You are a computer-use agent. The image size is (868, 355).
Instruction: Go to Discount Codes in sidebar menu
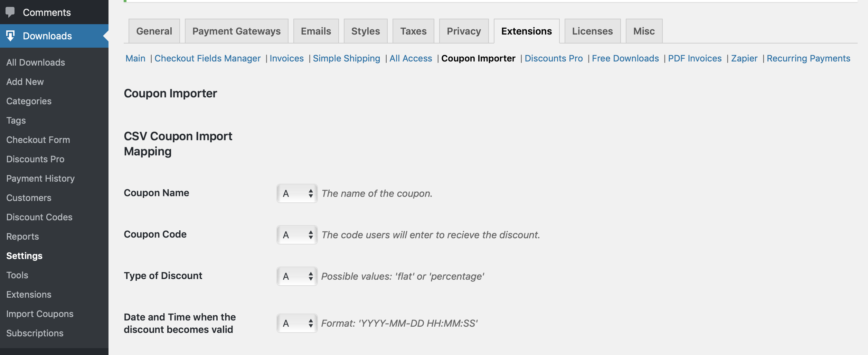click(39, 217)
